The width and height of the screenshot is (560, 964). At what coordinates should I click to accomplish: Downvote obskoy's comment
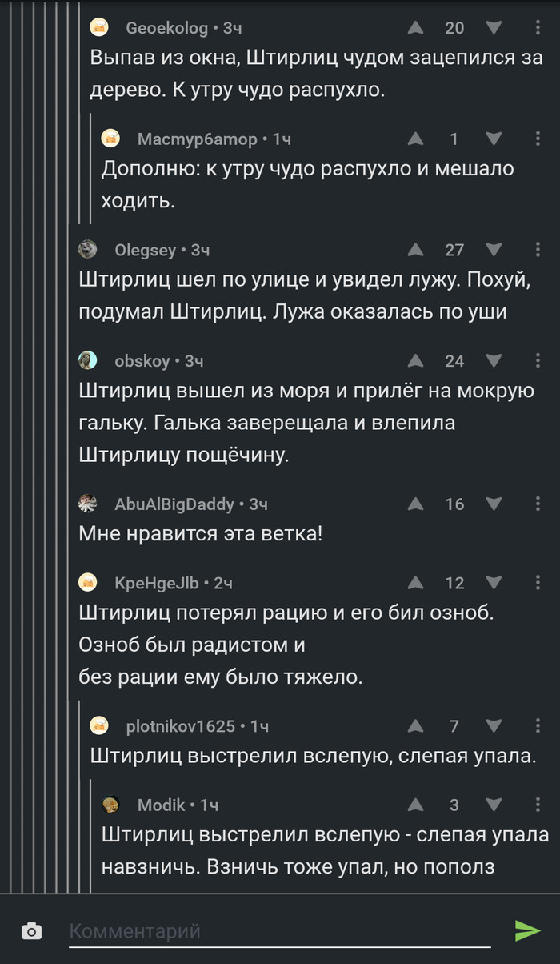[x=494, y=361]
